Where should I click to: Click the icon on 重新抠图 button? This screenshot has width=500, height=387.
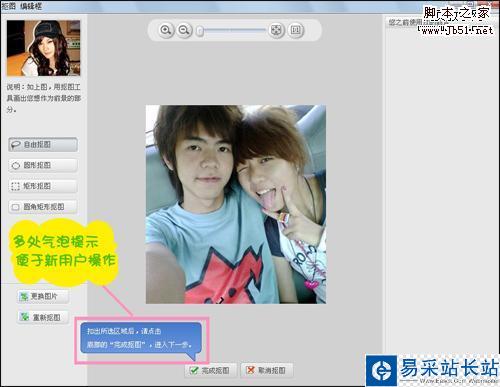24,317
